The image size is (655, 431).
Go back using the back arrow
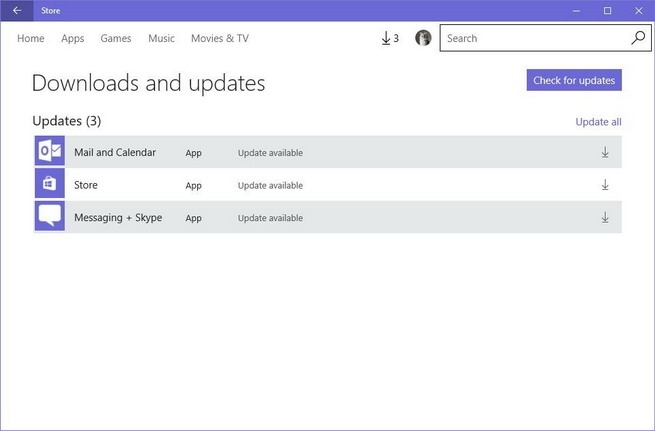17,10
